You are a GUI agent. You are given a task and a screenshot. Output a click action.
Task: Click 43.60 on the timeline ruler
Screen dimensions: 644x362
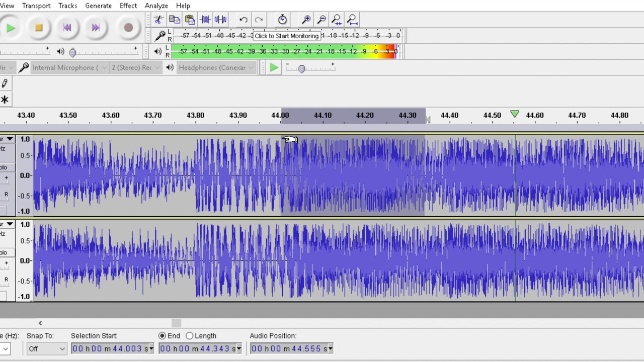point(110,115)
